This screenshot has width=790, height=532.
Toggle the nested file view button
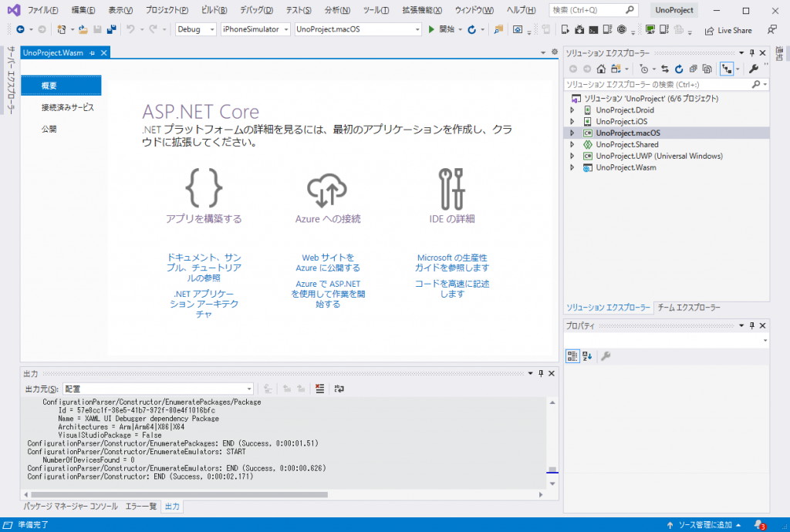tap(727, 69)
